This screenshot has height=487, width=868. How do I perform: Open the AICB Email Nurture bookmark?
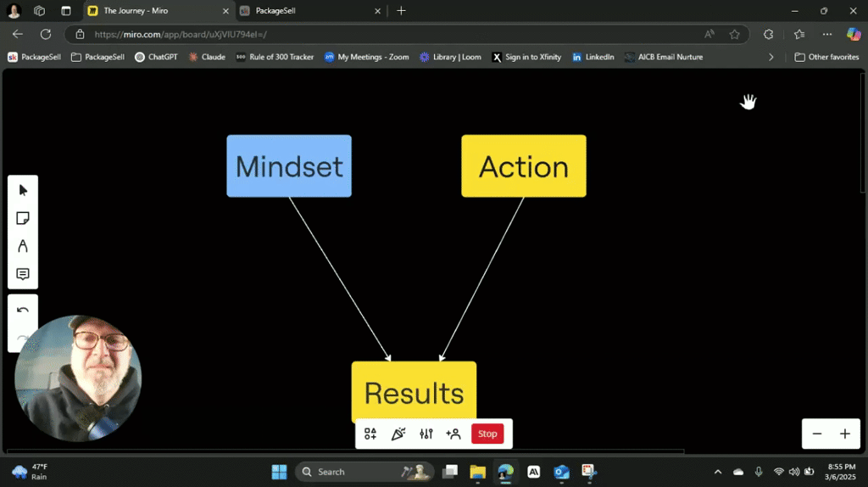pos(664,57)
